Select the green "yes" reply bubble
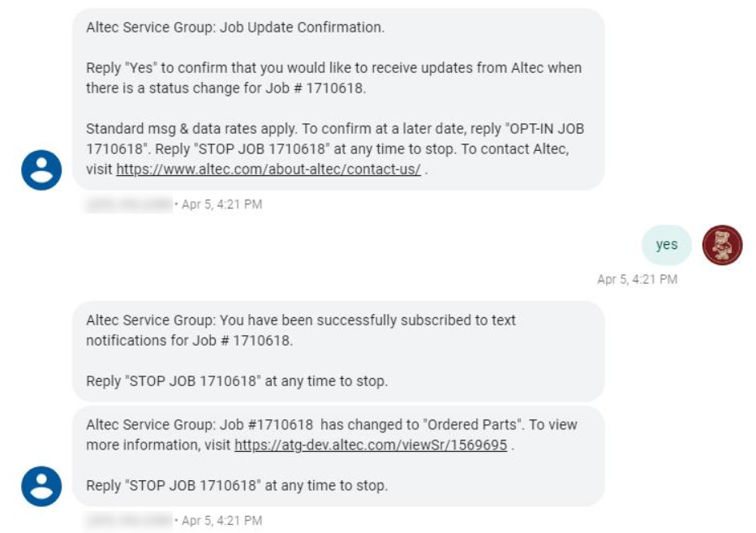 coord(666,245)
